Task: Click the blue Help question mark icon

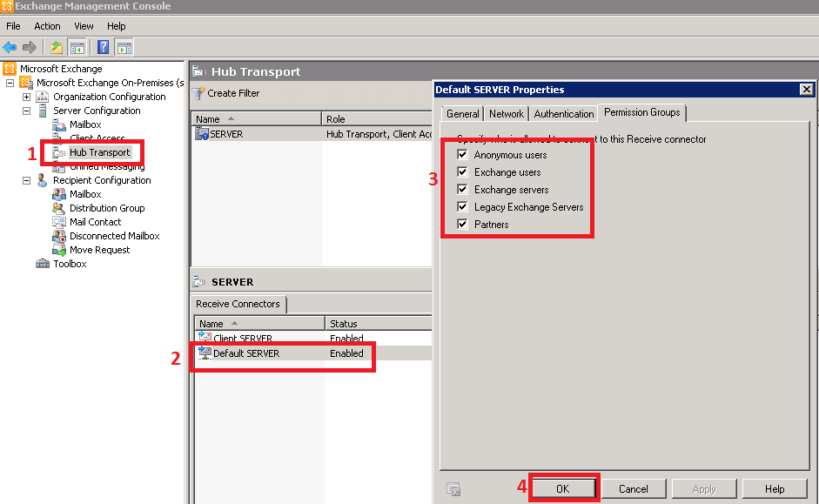Action: (x=104, y=47)
